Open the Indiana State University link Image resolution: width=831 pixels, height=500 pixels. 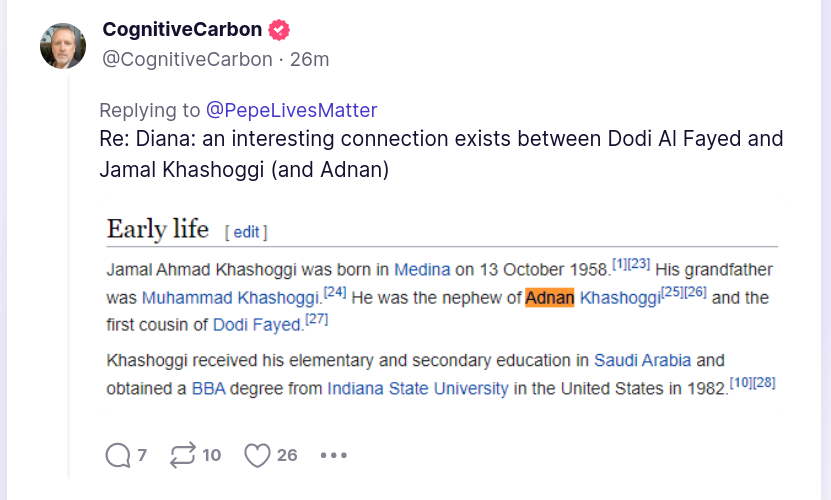pos(417,388)
